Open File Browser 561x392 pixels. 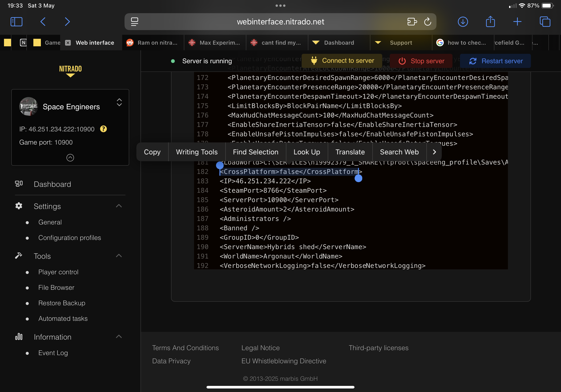[56, 287]
